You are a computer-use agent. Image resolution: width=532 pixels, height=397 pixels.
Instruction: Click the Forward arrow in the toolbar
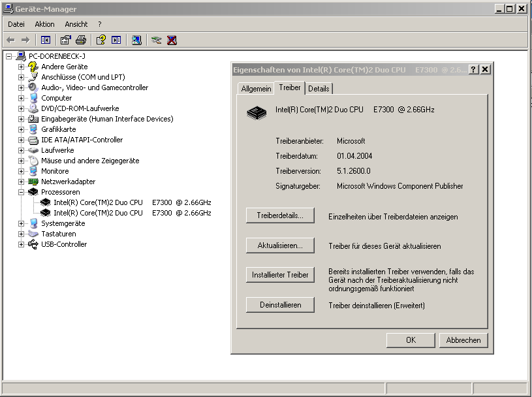(x=25, y=40)
